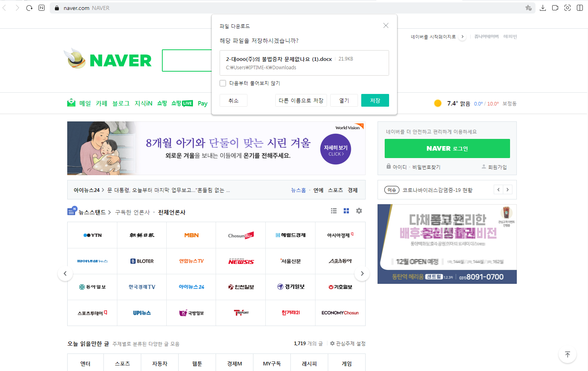Go back with the browser back arrow

click(5, 8)
